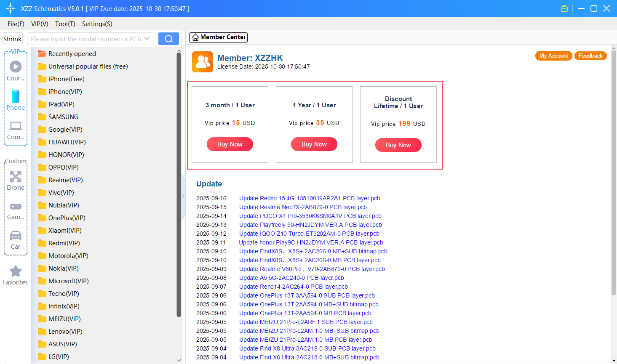
Task: Open My Account
Action: tap(554, 56)
